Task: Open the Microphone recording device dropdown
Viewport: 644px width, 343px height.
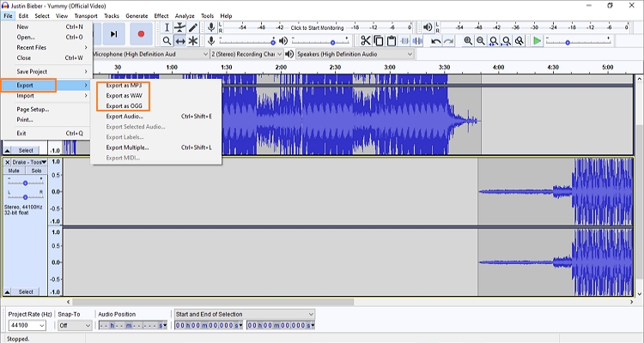Action: click(x=150, y=54)
